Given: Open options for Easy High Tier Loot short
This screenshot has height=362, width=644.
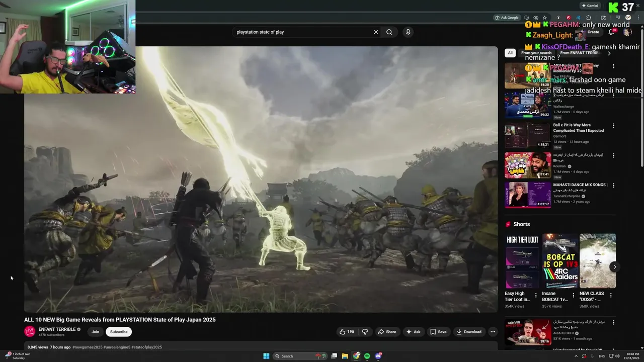Looking at the screenshot, I should click(x=536, y=296).
